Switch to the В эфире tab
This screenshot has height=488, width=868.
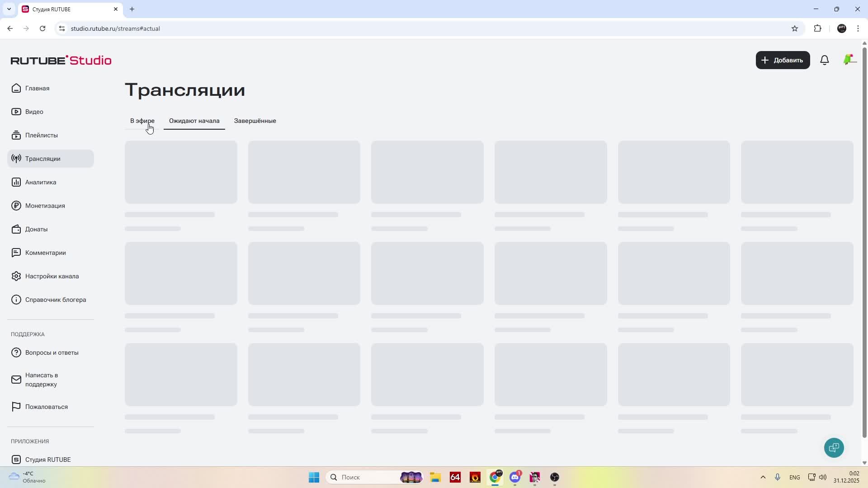(142, 121)
